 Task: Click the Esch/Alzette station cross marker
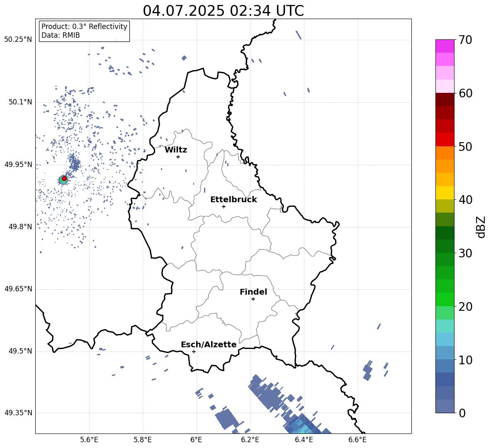194,351
